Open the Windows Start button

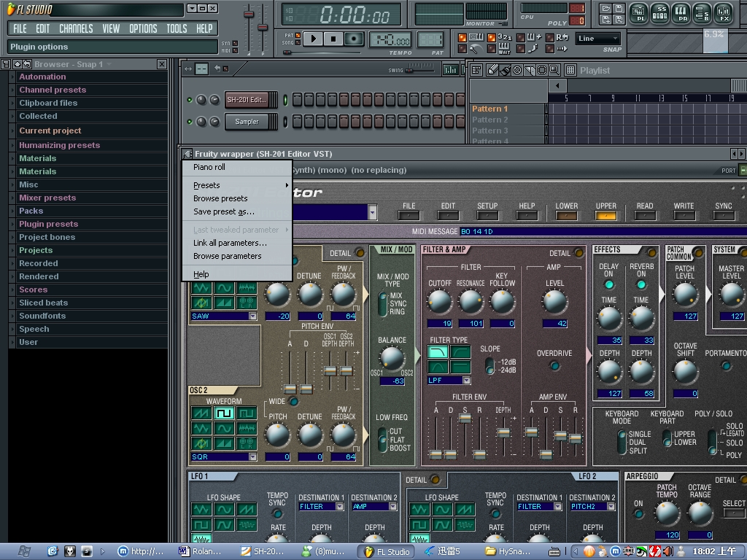[23, 551]
